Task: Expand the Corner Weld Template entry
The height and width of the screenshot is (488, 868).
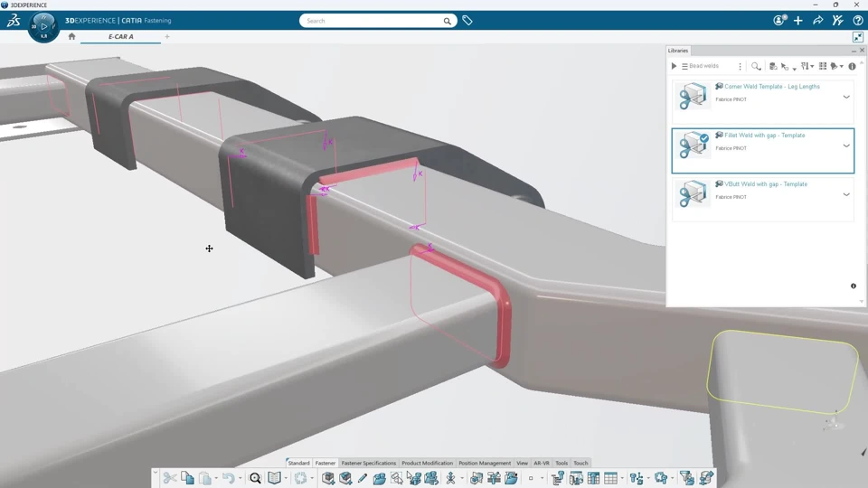Action: pos(846,97)
